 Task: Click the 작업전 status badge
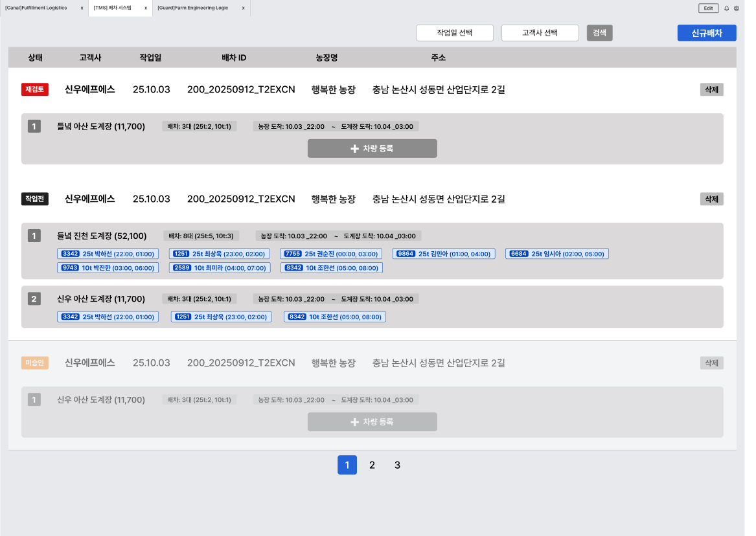(x=35, y=199)
